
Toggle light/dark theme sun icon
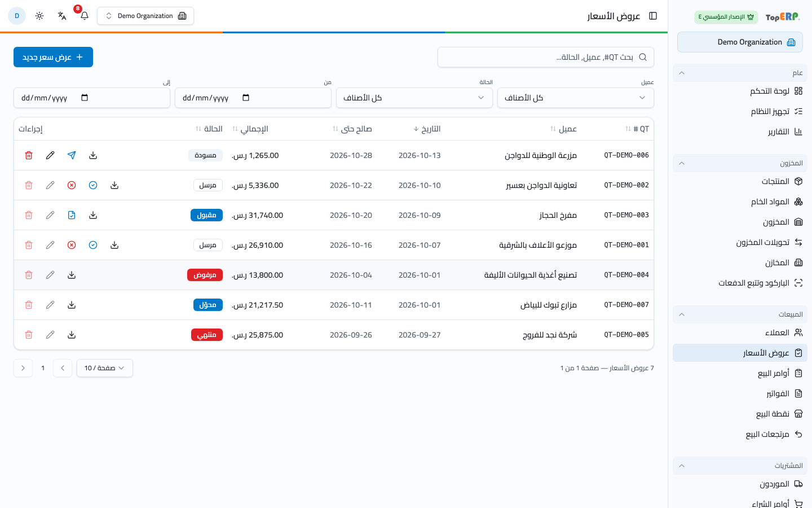point(39,16)
